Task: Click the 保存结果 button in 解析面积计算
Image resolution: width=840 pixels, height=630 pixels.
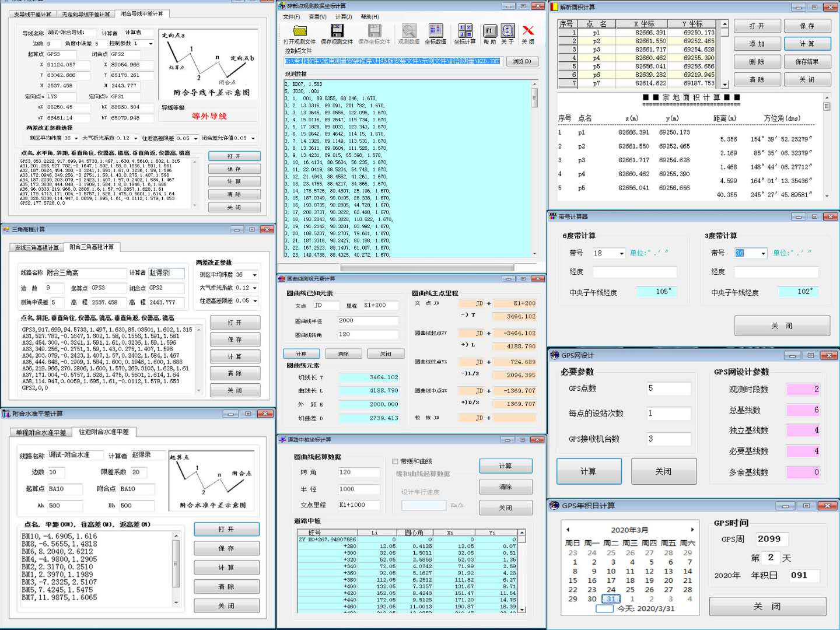Action: [807, 62]
